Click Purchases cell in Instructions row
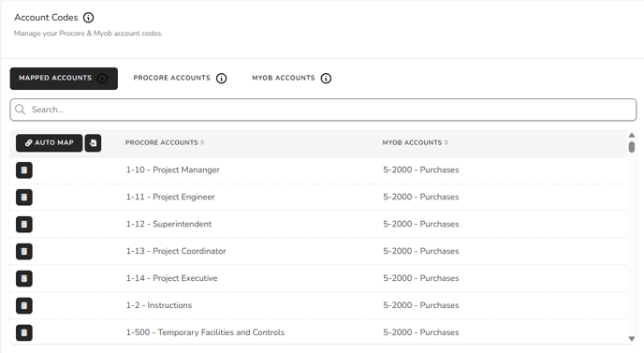 (421, 305)
